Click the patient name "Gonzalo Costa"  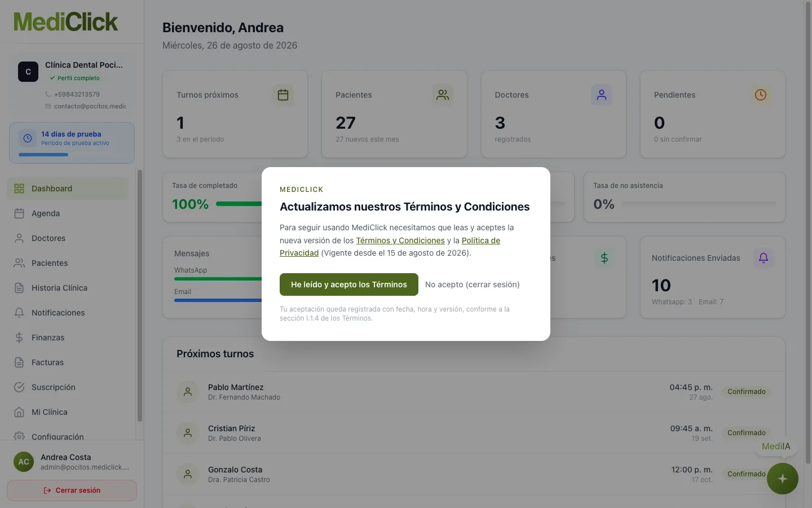point(235,470)
